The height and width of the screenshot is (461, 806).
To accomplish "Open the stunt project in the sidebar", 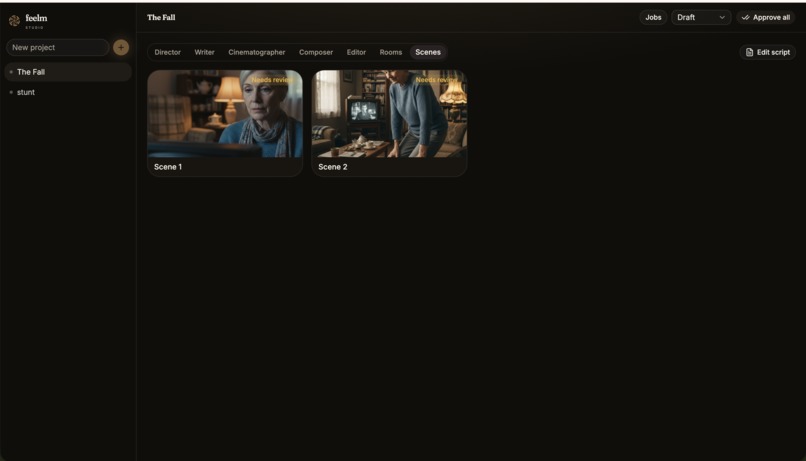I will 68,93.
